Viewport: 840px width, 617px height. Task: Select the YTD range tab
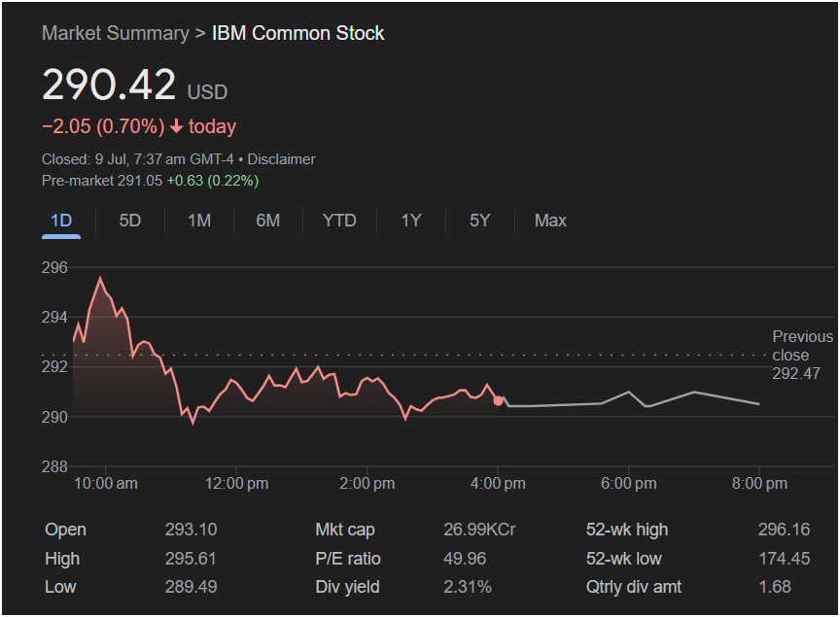[x=339, y=221]
